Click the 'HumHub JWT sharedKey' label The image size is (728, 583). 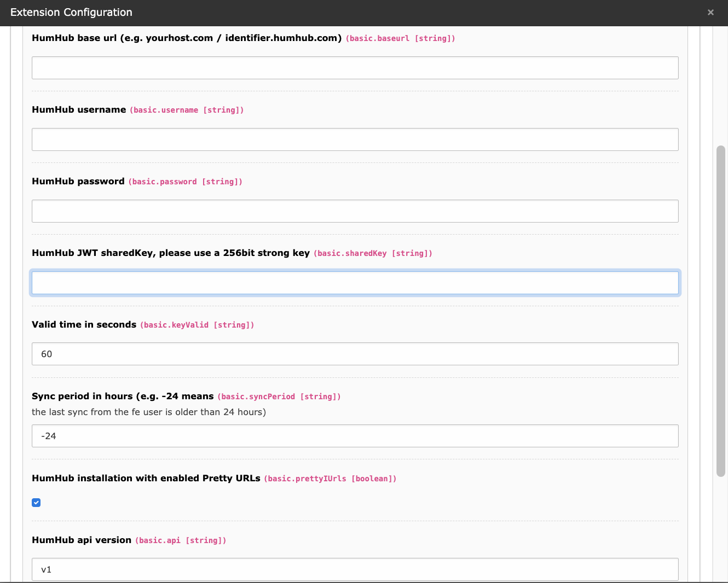[x=171, y=253]
